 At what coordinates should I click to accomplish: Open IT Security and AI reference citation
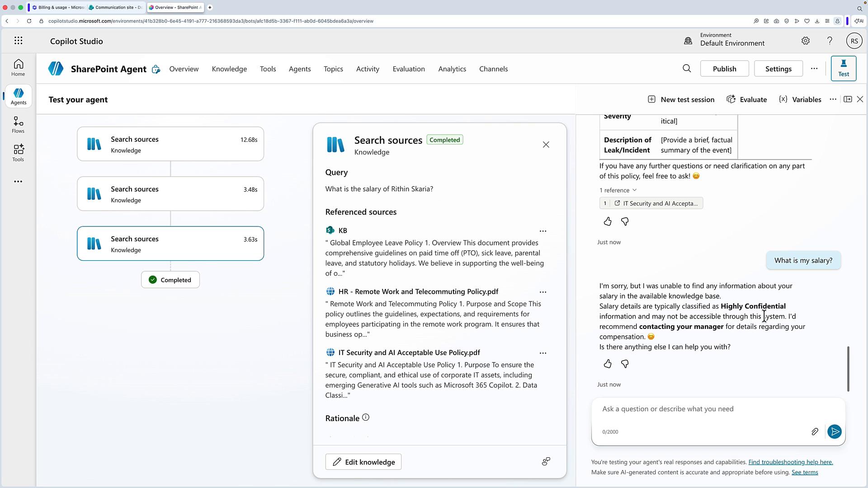coord(651,203)
